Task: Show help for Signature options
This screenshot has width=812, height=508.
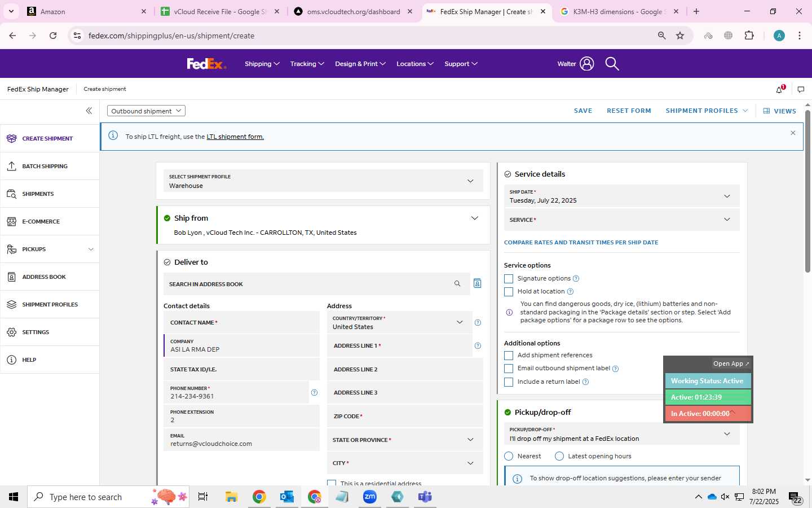Action: click(x=576, y=278)
